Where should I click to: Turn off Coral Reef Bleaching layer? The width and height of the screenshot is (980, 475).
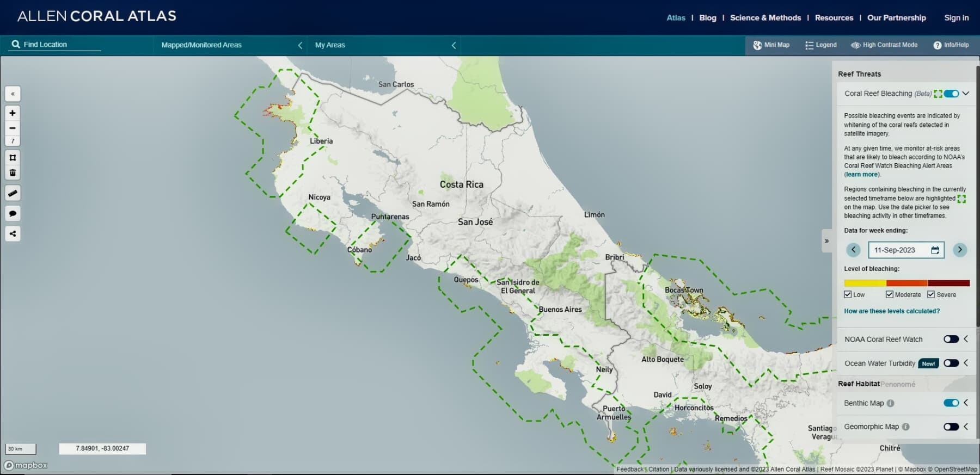point(951,94)
